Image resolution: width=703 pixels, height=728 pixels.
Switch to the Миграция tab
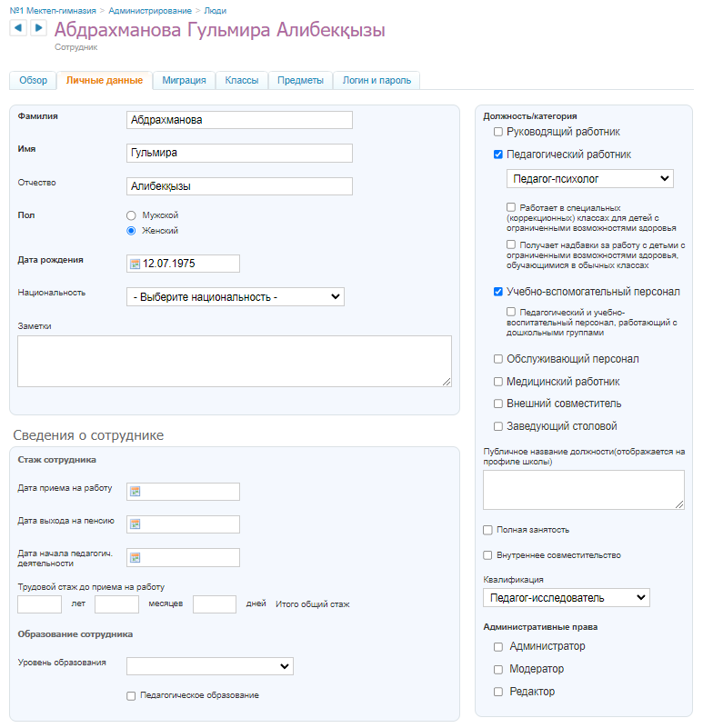tap(184, 80)
